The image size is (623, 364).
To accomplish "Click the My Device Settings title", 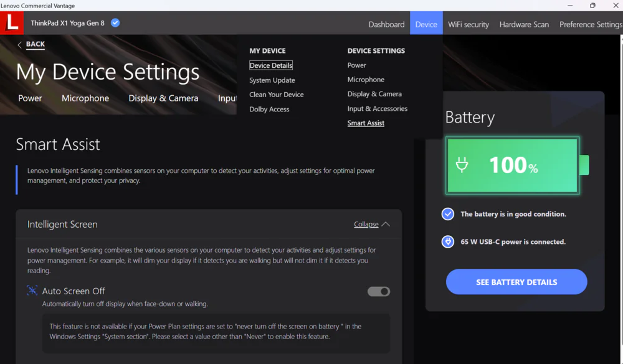I will 108,72.
